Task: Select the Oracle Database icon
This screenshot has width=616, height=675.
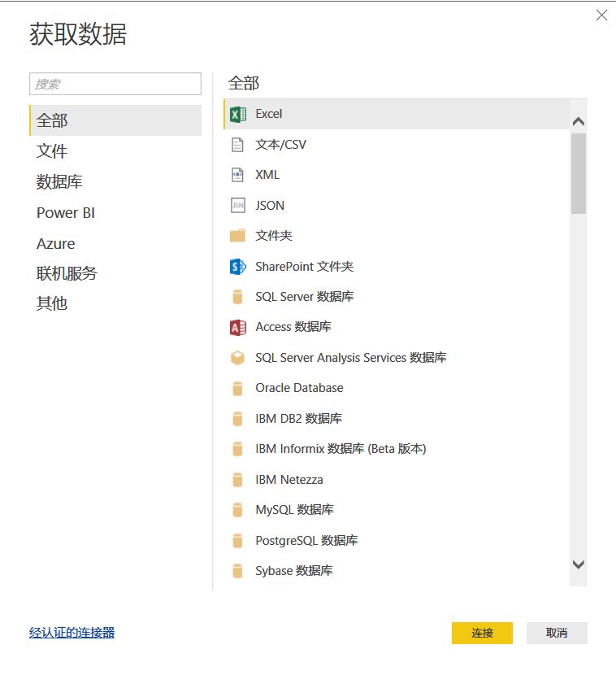Action: 237,388
